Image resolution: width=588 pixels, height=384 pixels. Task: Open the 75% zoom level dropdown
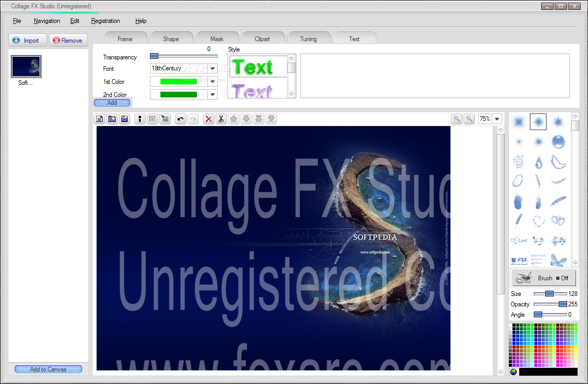point(497,119)
